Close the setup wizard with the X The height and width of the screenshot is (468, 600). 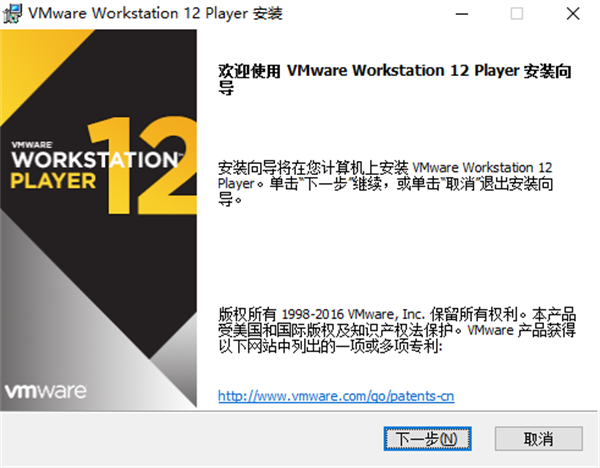click(x=572, y=14)
